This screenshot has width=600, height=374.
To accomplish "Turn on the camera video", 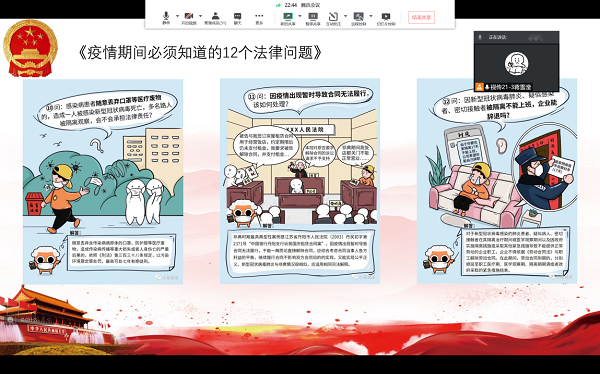I will pyautogui.click(x=189, y=18).
